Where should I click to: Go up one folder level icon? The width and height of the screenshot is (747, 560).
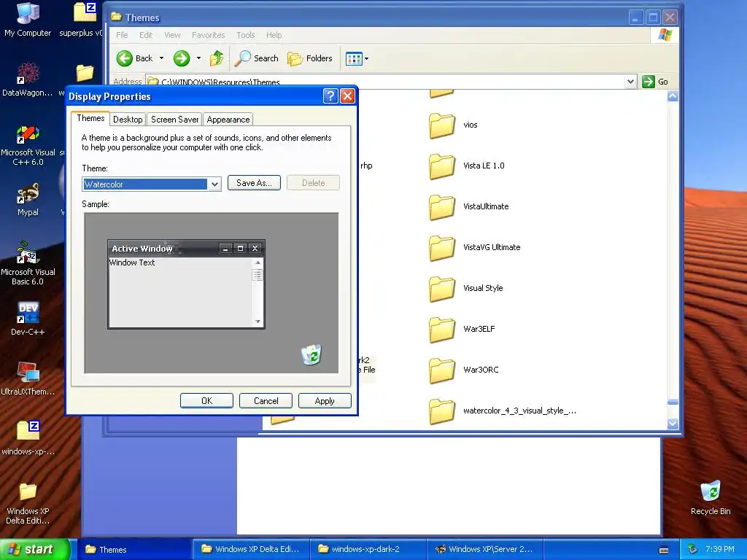[x=216, y=58]
